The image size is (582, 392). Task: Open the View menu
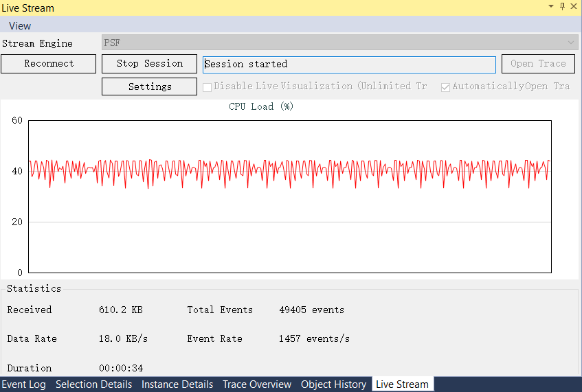pyautogui.click(x=20, y=26)
